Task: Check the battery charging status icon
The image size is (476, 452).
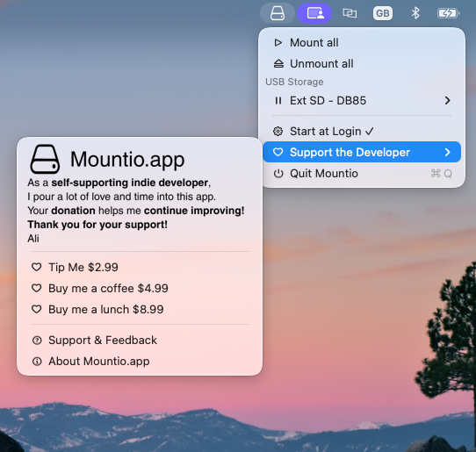Action: point(449,13)
